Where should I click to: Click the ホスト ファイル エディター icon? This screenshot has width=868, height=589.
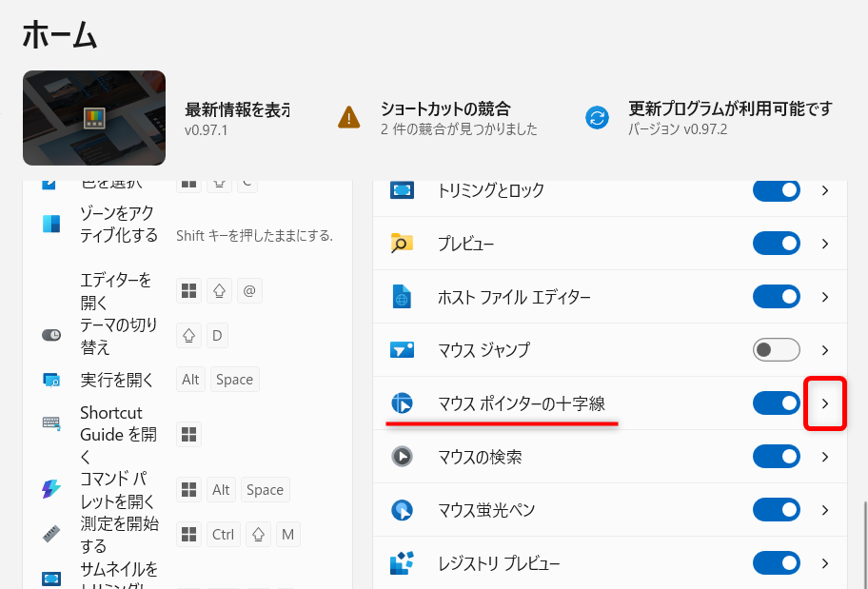[402, 296]
